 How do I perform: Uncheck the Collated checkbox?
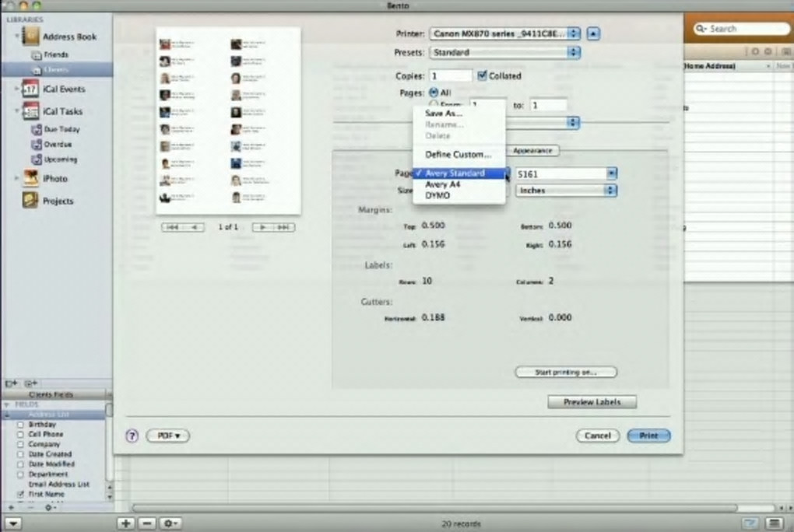pos(482,75)
